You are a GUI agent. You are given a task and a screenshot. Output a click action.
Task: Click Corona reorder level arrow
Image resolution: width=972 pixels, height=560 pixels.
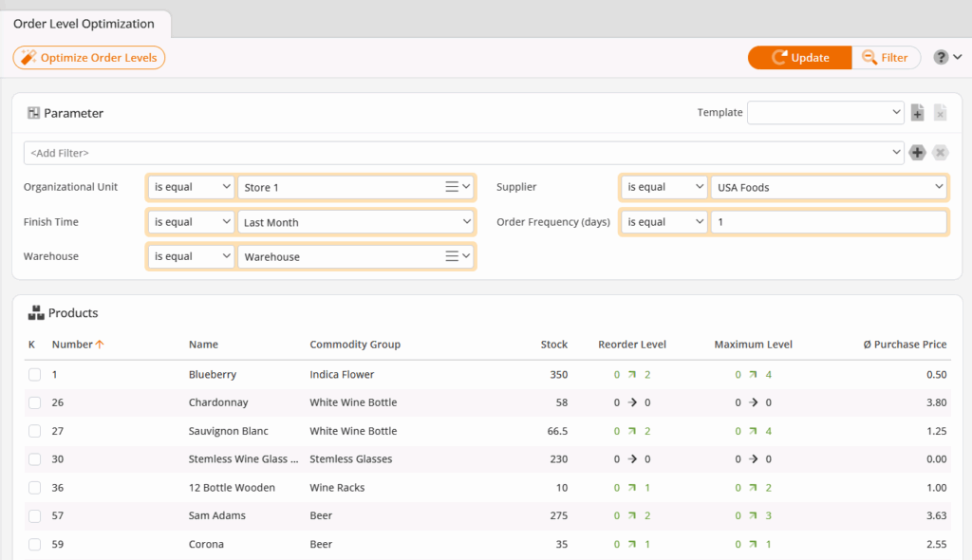coord(631,544)
